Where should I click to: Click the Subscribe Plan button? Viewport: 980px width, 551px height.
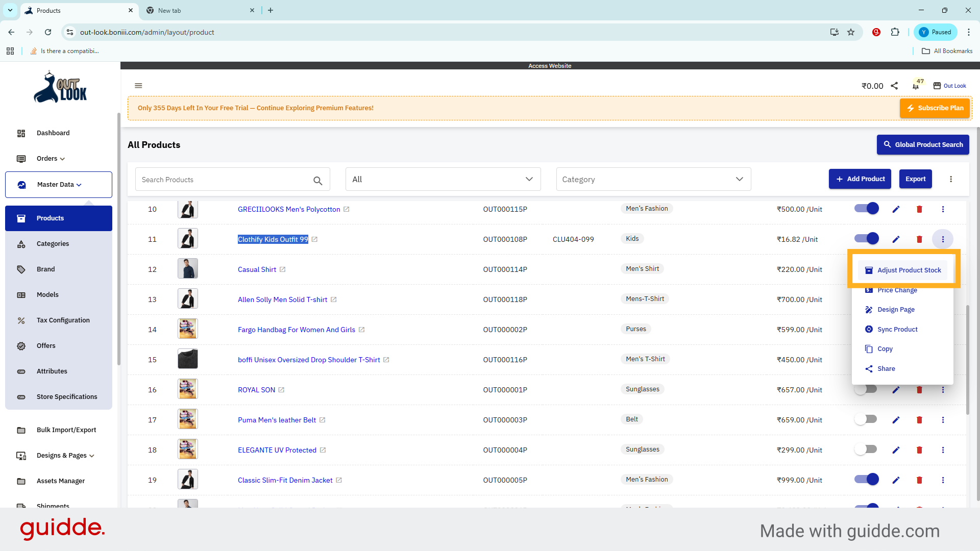[x=935, y=108]
